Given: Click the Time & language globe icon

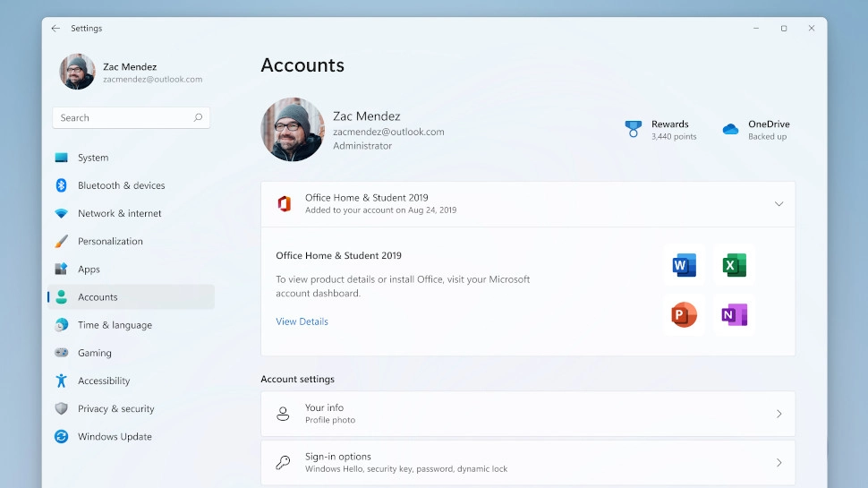Looking at the screenshot, I should [62, 325].
